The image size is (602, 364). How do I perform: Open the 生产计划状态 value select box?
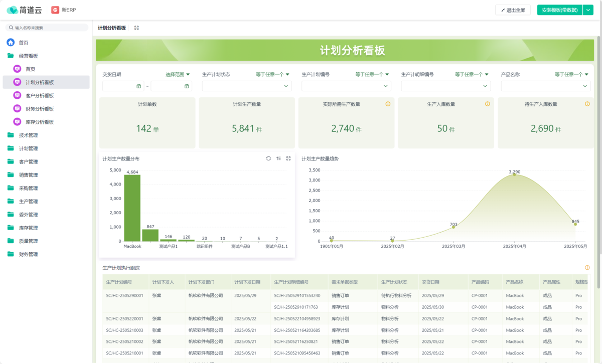[x=247, y=86]
